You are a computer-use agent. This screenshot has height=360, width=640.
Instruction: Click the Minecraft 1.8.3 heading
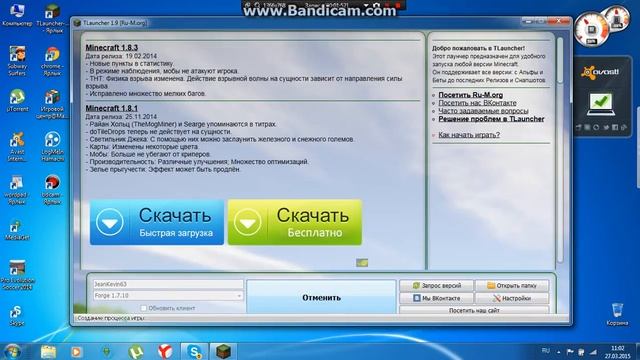click(111, 47)
